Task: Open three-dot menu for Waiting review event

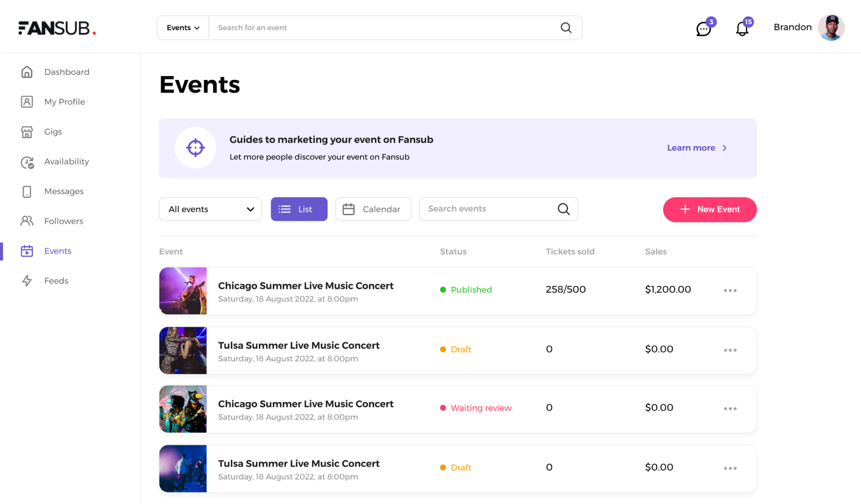Action: point(730,408)
